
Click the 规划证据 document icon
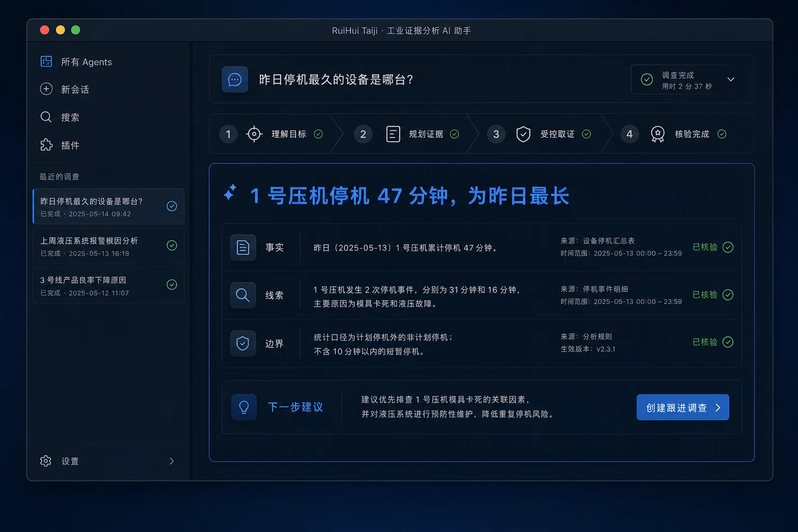[x=393, y=134]
